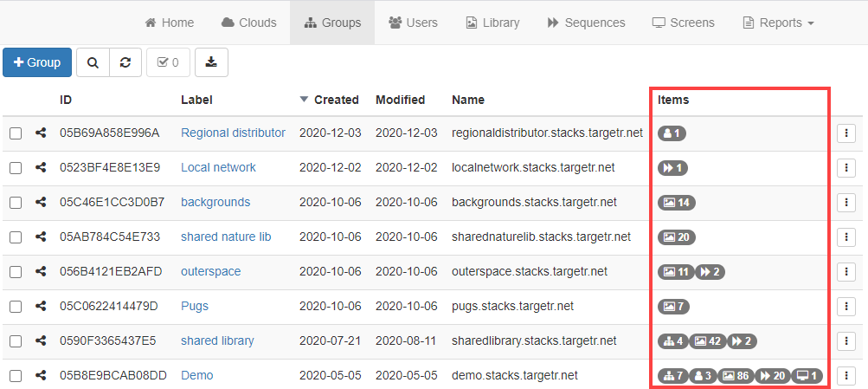
Task: Click share icon for Regional distributor row
Action: [41, 133]
